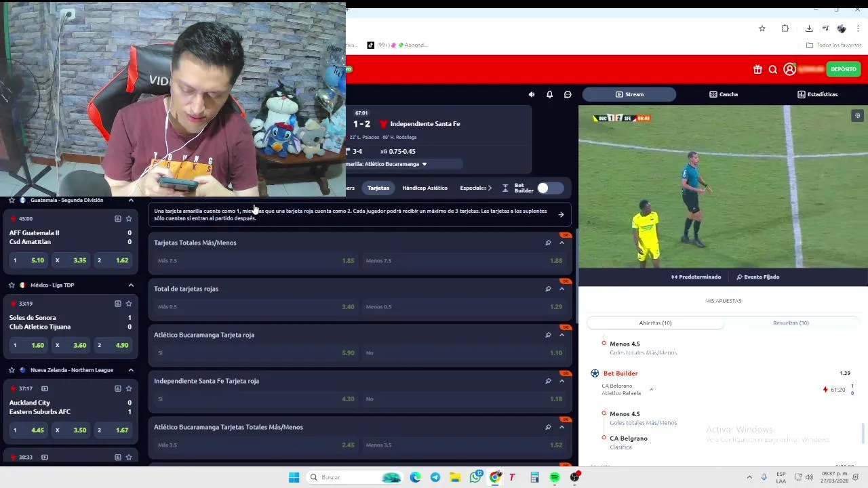Screen dimensions: 868x488
Task: Switch to the Estadísticas view tab
Action: pos(818,94)
